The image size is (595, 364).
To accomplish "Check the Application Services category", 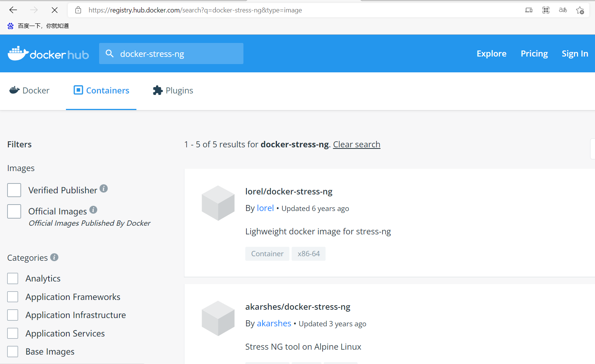I will point(13,333).
